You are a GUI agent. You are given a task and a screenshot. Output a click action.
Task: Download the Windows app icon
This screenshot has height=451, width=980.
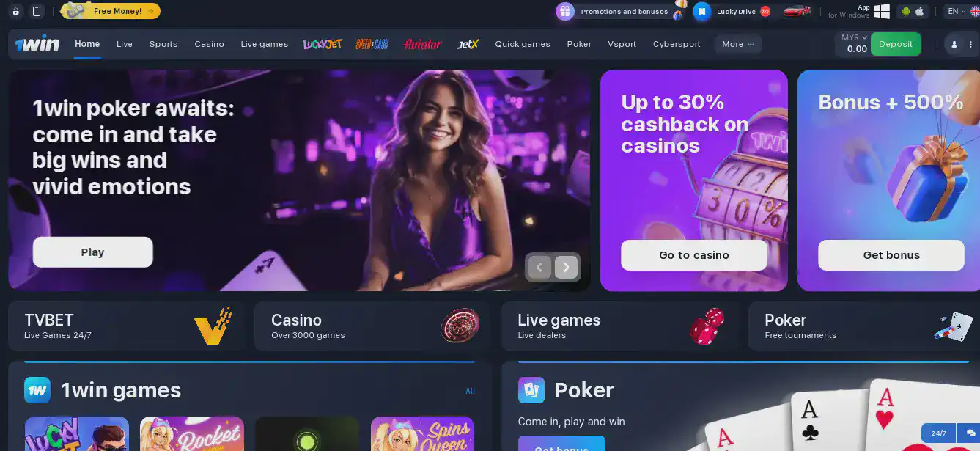(881, 11)
